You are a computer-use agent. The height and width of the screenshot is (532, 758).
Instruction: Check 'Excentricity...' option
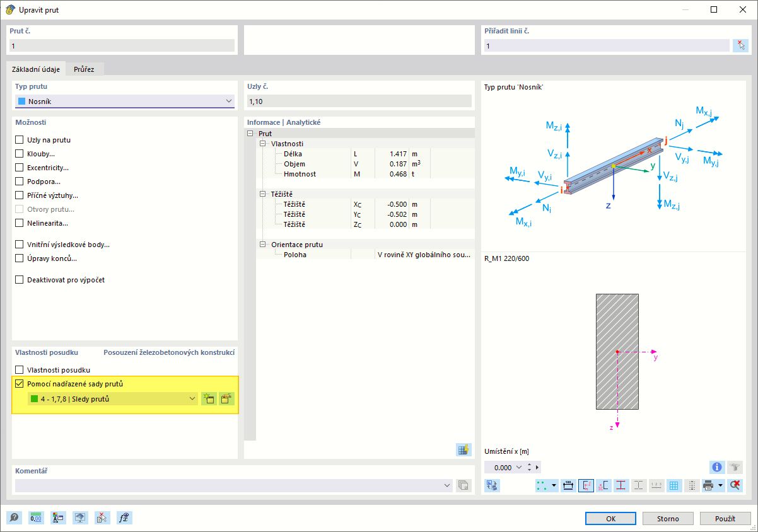point(20,168)
